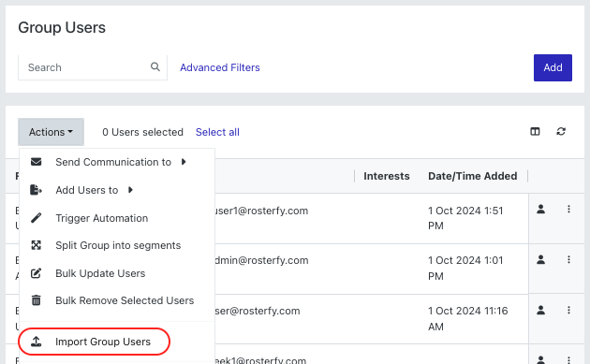The width and height of the screenshot is (590, 364).
Task: Refresh the user list icon
Action: click(561, 132)
